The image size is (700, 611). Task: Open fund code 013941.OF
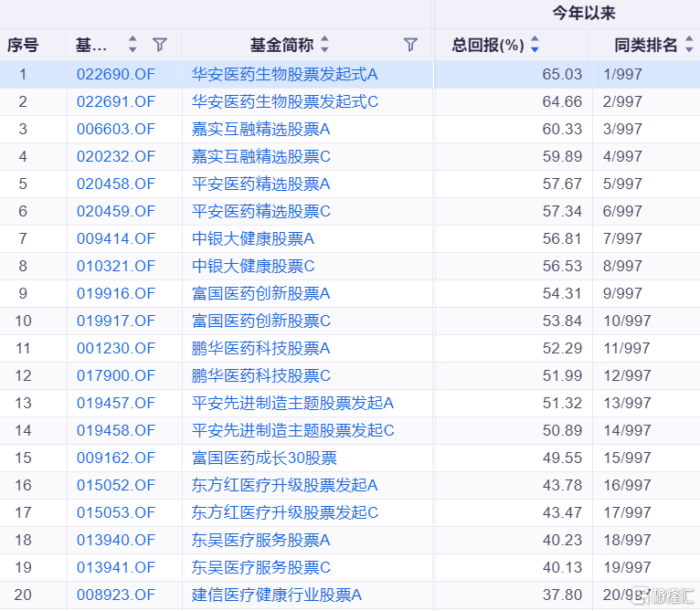click(116, 567)
